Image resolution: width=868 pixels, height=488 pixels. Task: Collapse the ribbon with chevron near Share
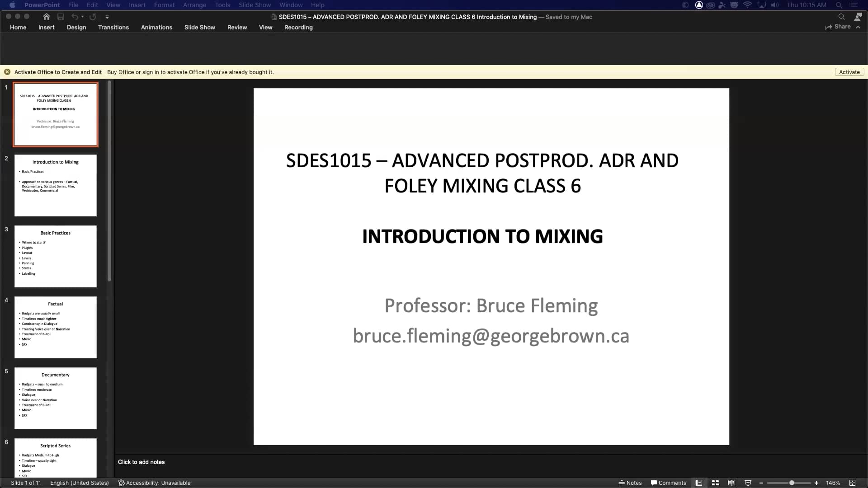tap(858, 27)
